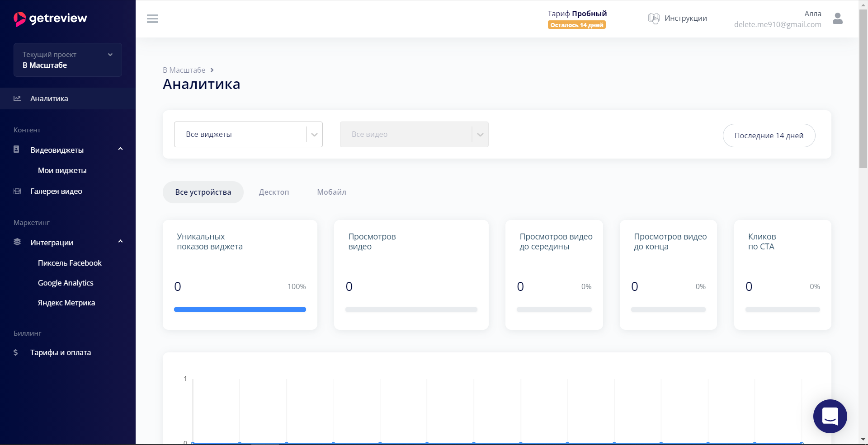
Task: Open Галерея видео sidebar item
Action: coord(56,191)
